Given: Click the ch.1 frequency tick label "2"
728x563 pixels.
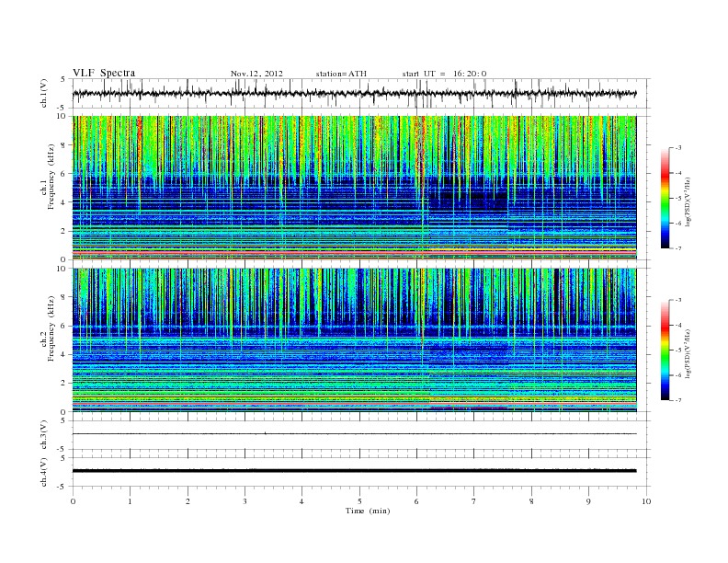Looking at the screenshot, I should (x=63, y=231).
